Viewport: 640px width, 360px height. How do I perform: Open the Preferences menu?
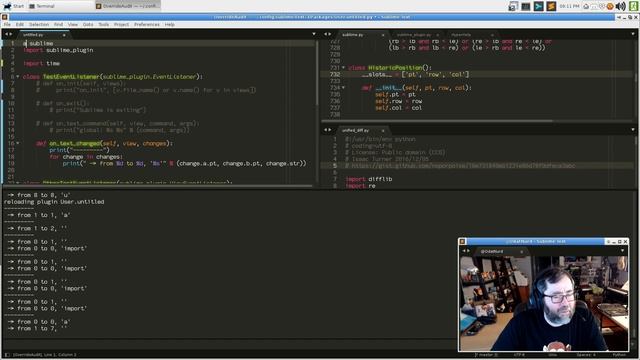pyautogui.click(x=147, y=24)
